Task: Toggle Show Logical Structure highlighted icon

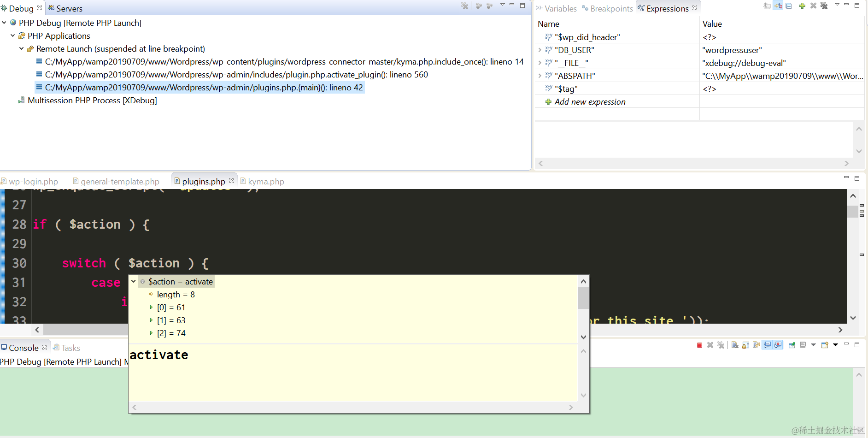Action: [x=778, y=6]
